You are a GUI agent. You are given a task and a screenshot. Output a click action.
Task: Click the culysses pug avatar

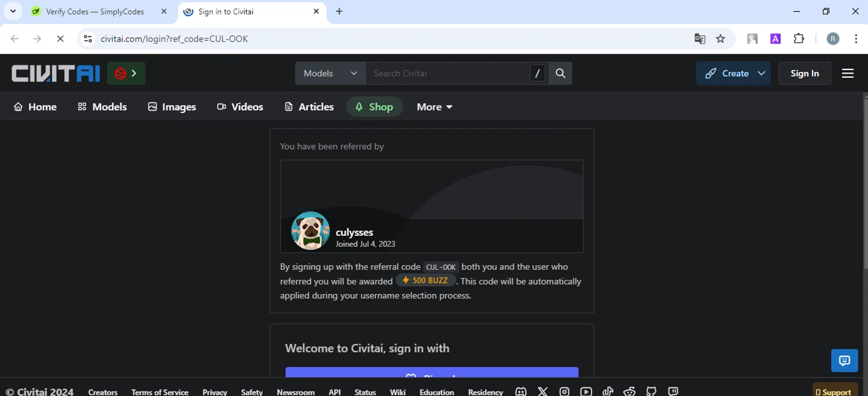[x=311, y=230]
